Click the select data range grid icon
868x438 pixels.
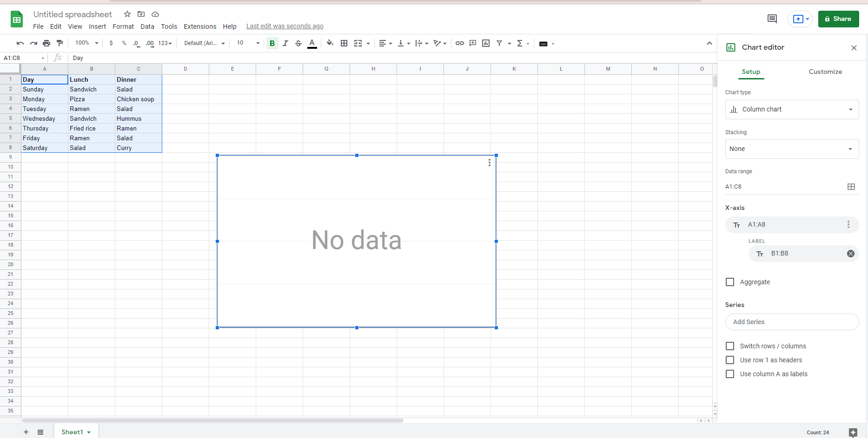(x=851, y=187)
